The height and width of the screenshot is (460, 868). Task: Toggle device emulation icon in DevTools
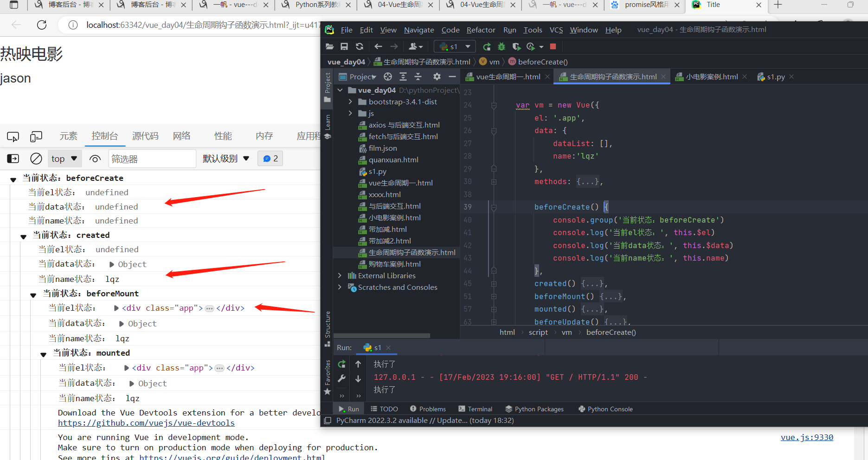[36, 136]
